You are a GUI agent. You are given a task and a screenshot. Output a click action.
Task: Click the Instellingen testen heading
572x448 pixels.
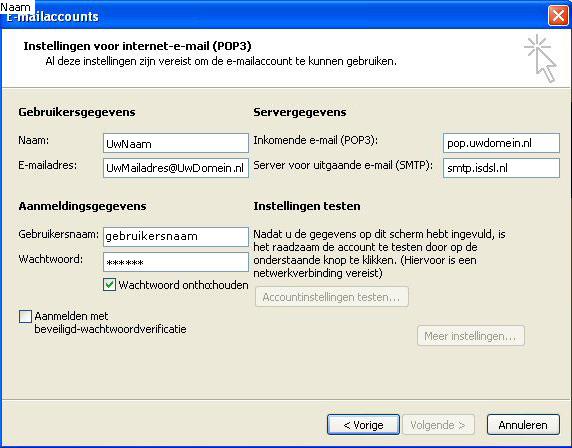pos(307,206)
